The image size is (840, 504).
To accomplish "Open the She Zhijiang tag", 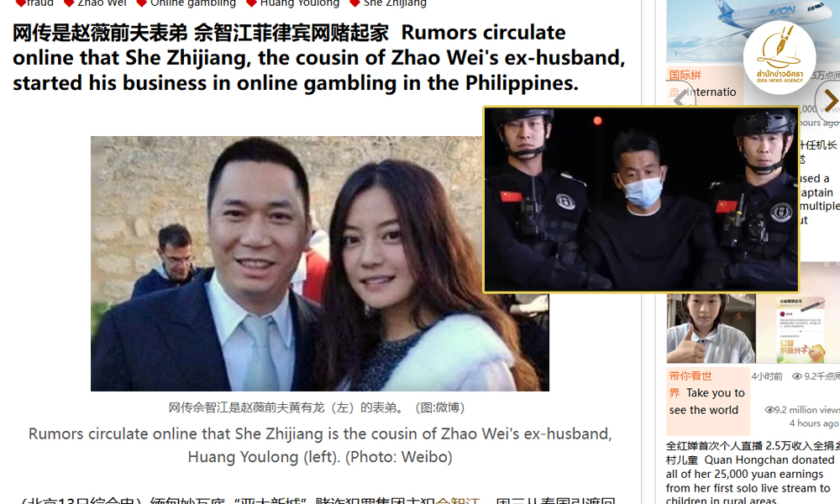I will (395, 3).
